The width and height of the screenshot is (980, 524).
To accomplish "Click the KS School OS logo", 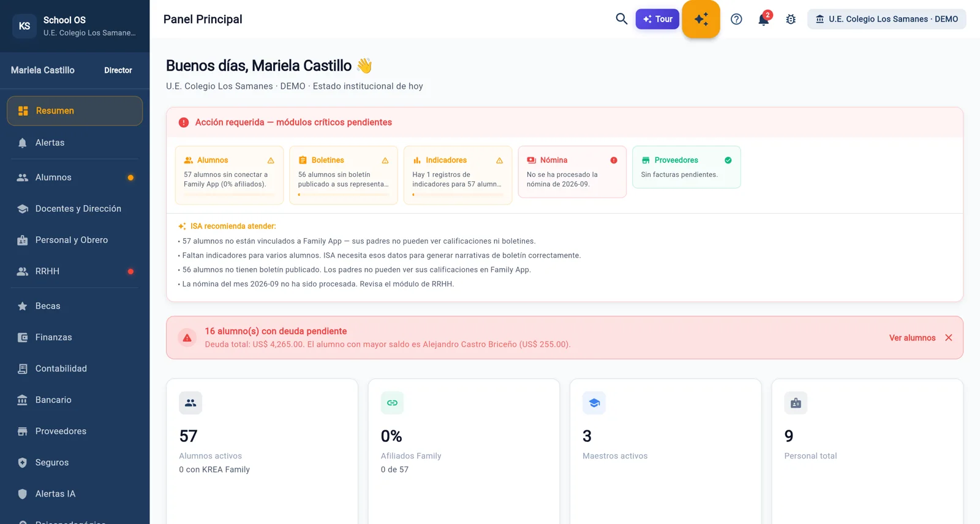I will coord(24,26).
